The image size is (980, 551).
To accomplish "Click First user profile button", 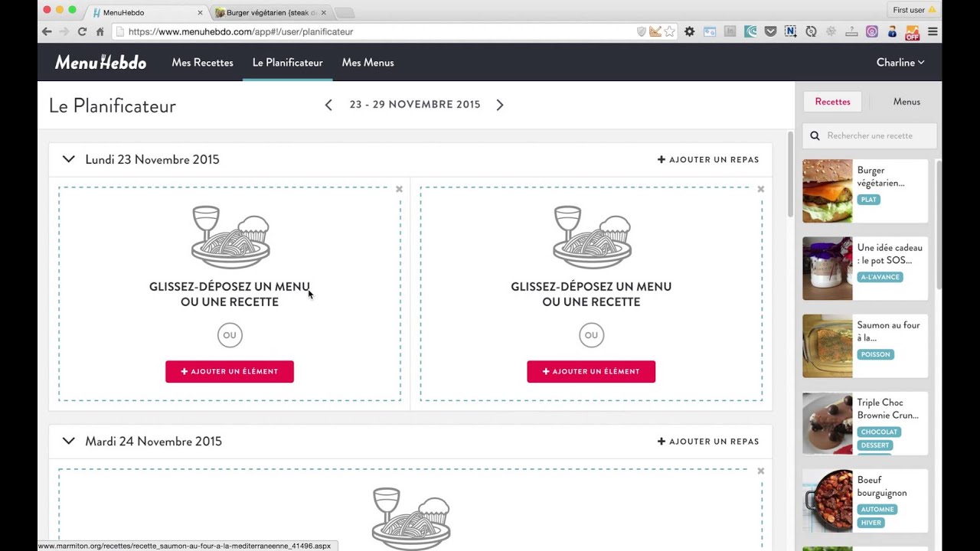I will click(913, 10).
